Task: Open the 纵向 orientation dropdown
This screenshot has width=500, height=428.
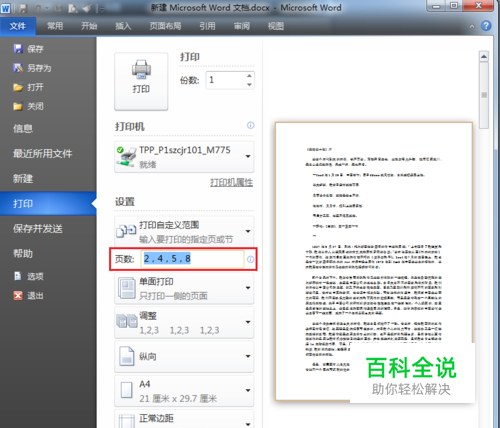Action: click(x=184, y=356)
